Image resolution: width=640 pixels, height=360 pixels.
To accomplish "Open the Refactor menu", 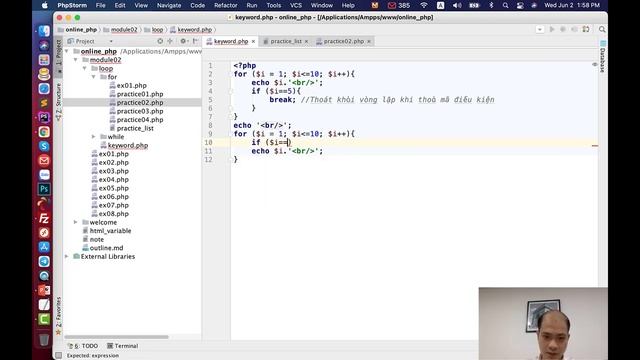I will (x=226, y=5).
